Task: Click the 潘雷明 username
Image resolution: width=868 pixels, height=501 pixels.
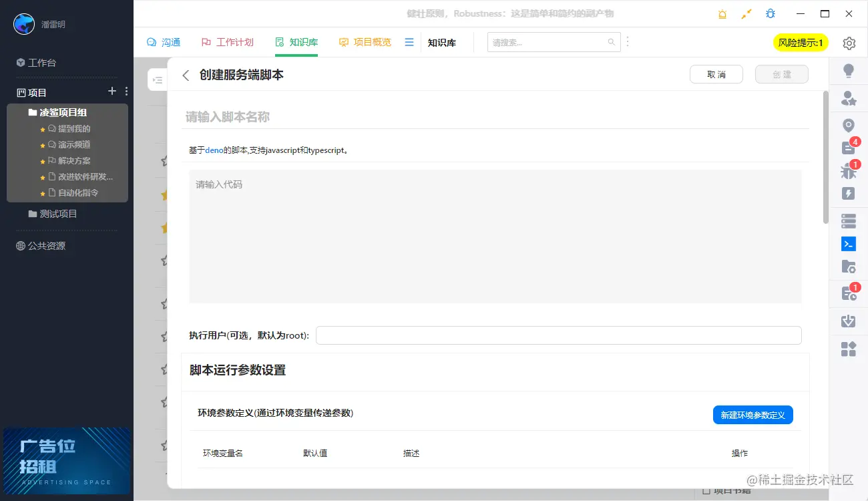Action: [53, 25]
